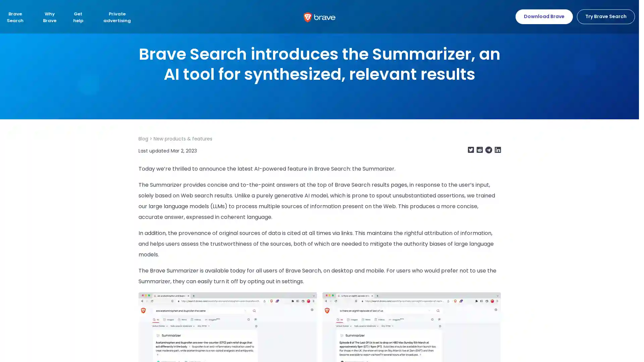
Task: Click New products & features category link
Action: click(183, 139)
